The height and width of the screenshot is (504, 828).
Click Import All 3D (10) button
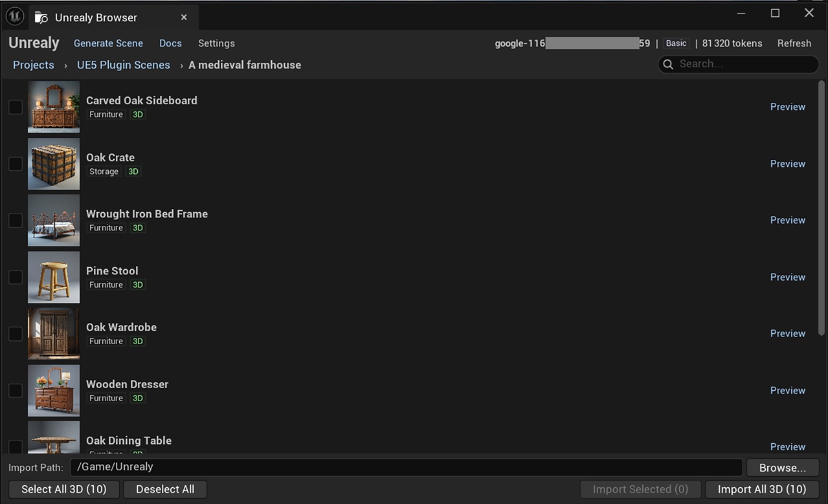pos(762,489)
